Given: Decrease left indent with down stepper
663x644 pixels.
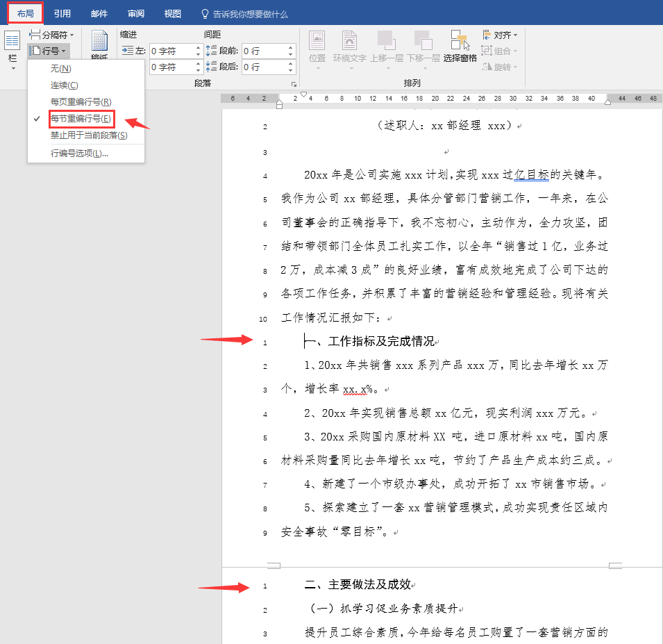Looking at the screenshot, I should 198,54.
